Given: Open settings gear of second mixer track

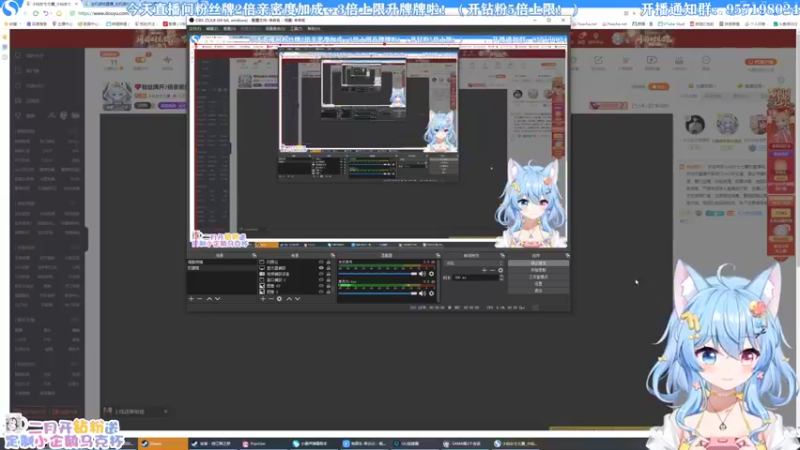Looking at the screenshot, I should click(432, 293).
